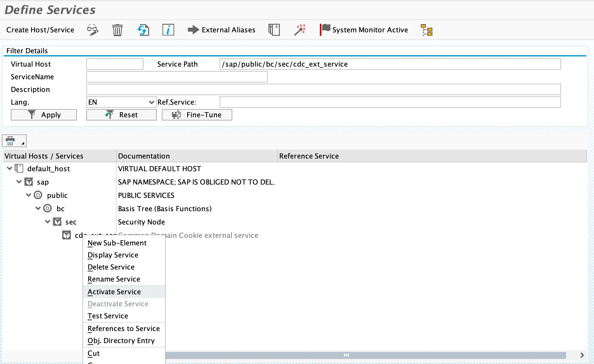This screenshot has width=594, height=364.
Task: Click the hierarchy tree icon in toolbar
Action: point(427,30)
